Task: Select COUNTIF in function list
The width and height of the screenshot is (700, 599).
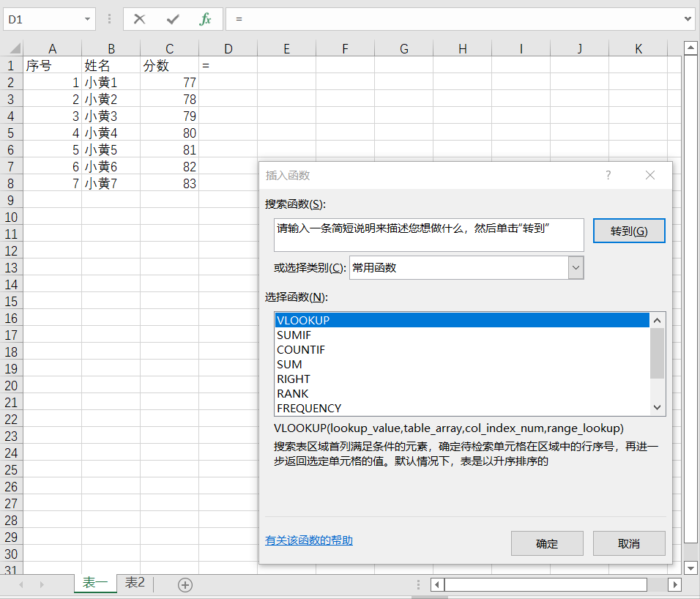Action: click(x=462, y=349)
